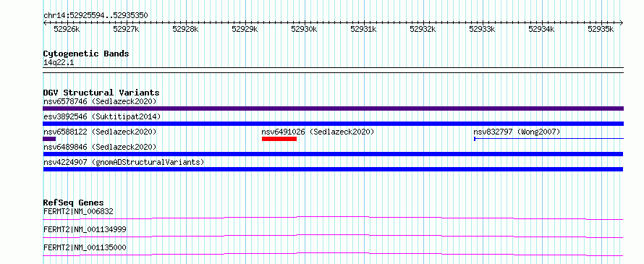Select the short purple nsv6588122 bar
This screenshot has height=264, width=644.
pos(49,139)
